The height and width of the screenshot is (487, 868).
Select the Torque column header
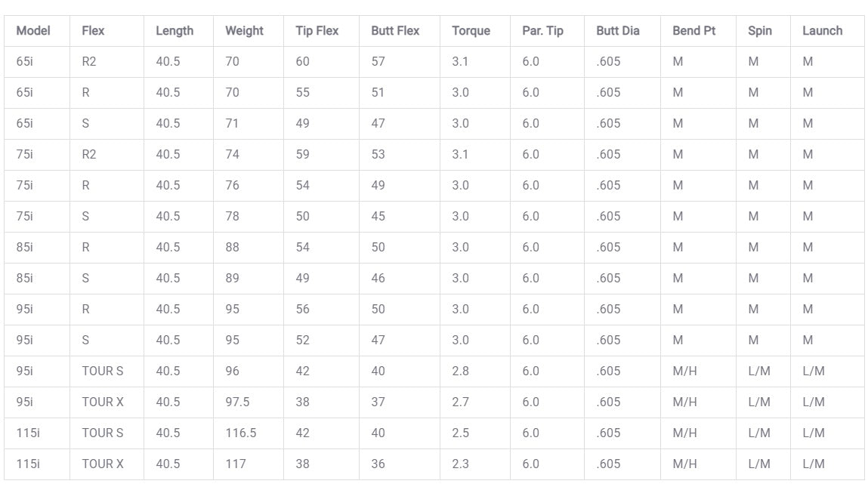[471, 31]
